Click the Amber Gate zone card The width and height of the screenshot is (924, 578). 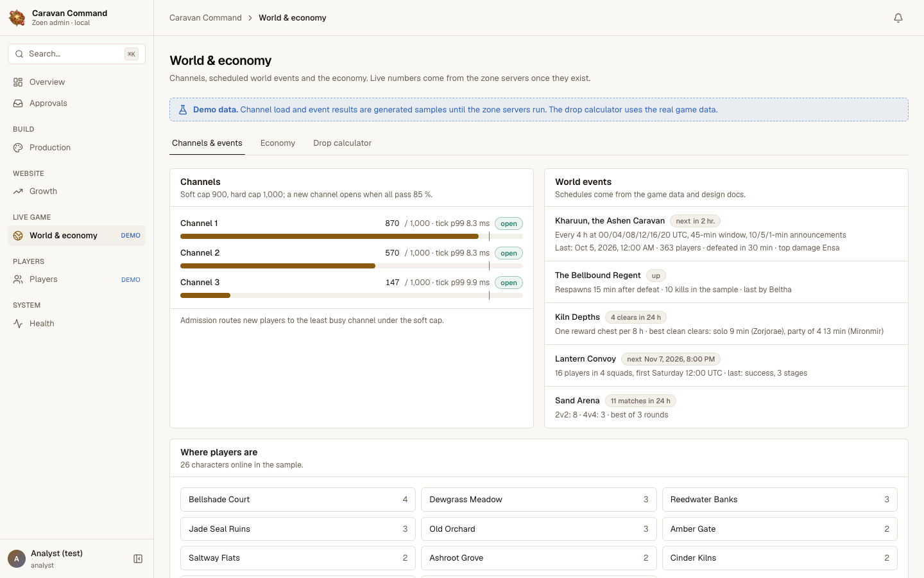[x=780, y=529]
